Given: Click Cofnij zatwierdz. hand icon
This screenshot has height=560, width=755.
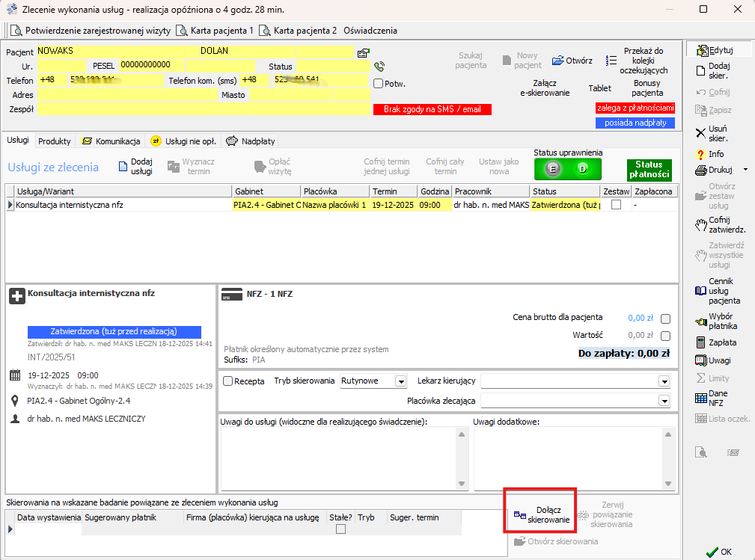Looking at the screenshot, I should [x=701, y=224].
